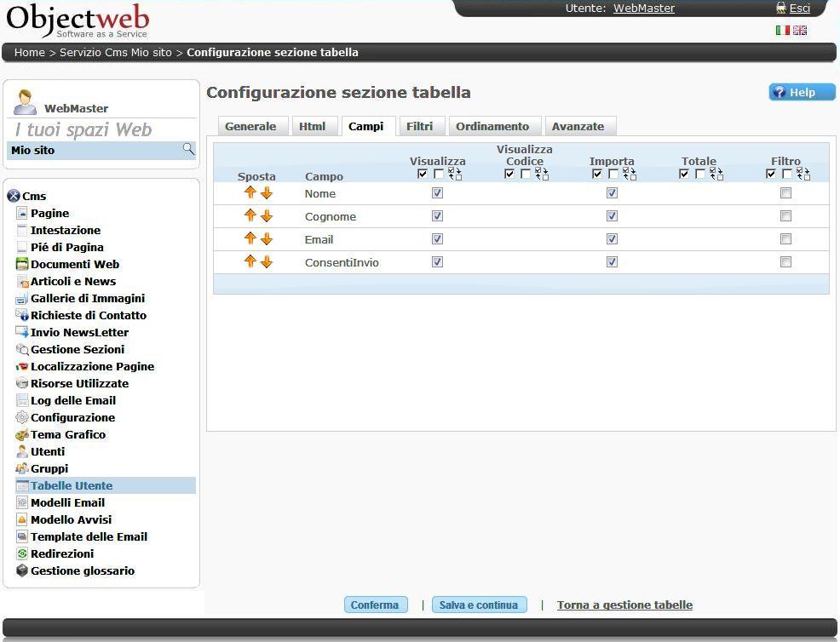
Task: Open the Filtri tab
Action: coord(419,126)
